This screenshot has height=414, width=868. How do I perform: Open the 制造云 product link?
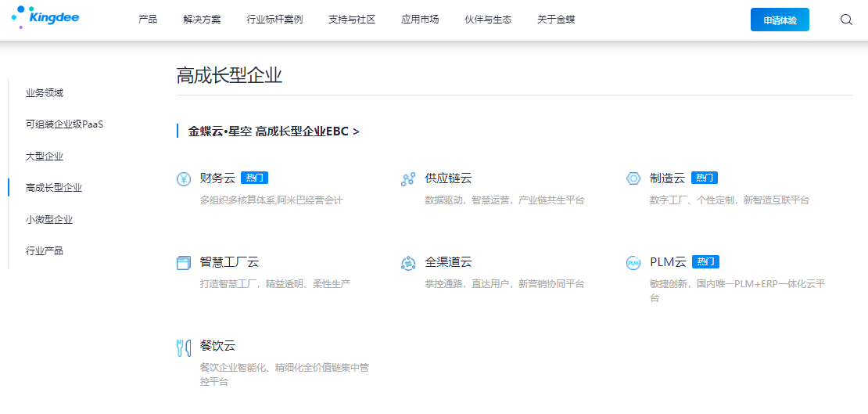[x=668, y=178]
